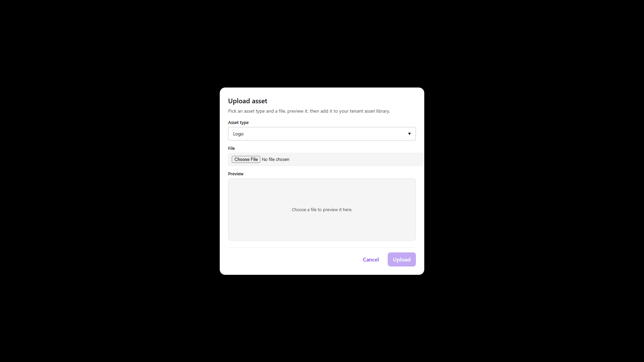Image resolution: width=644 pixels, height=362 pixels.
Task: Click the dialog description about tenant asset library
Action: point(309,111)
